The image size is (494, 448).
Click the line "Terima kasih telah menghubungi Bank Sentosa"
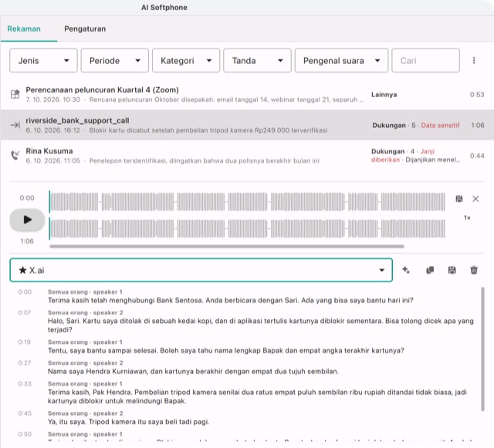click(230, 301)
